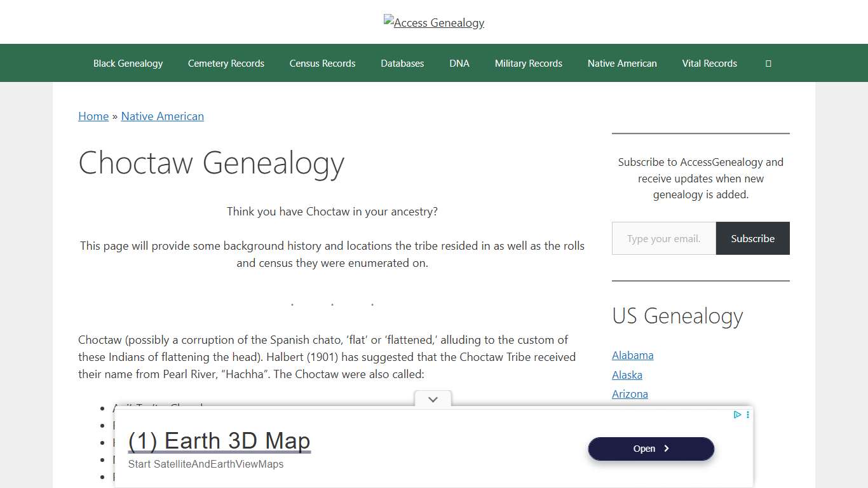868x488 pixels.
Task: Click the Open button on the ad
Action: tap(651, 449)
